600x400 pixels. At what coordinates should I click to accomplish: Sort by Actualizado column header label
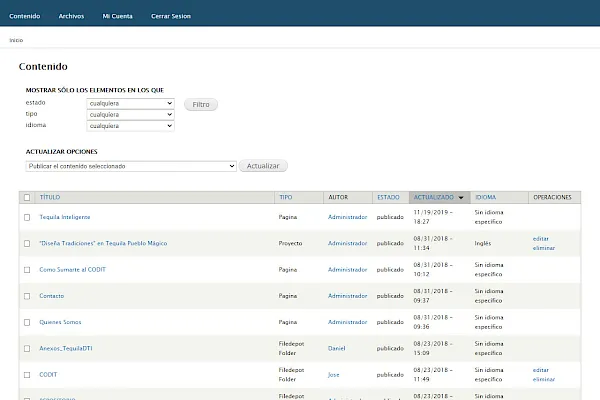coord(434,197)
